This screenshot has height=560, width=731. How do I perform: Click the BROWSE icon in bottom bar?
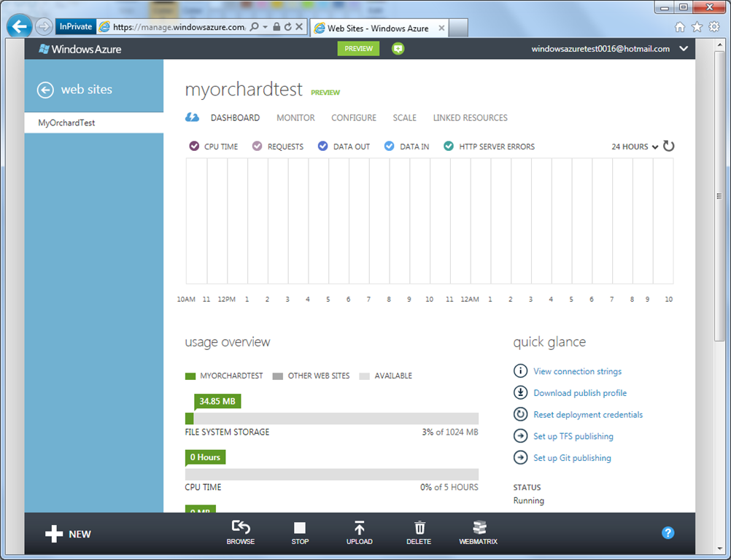[x=240, y=528]
